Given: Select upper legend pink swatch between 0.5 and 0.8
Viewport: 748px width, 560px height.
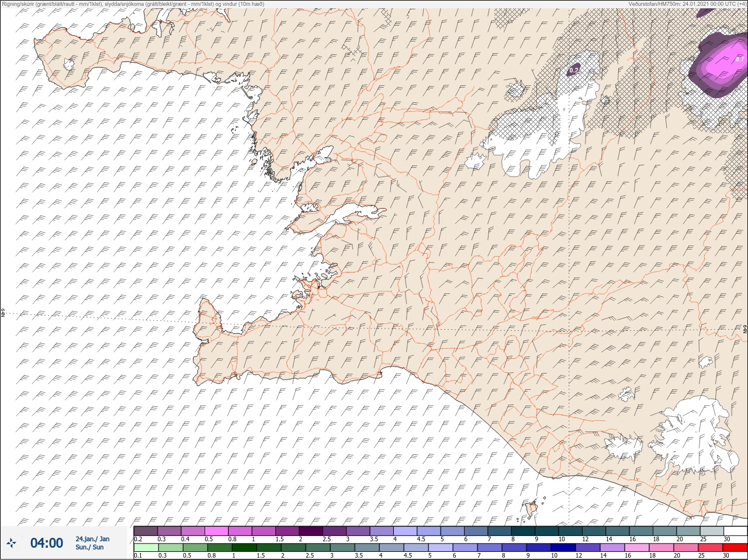Looking at the screenshot, I should tap(217, 531).
